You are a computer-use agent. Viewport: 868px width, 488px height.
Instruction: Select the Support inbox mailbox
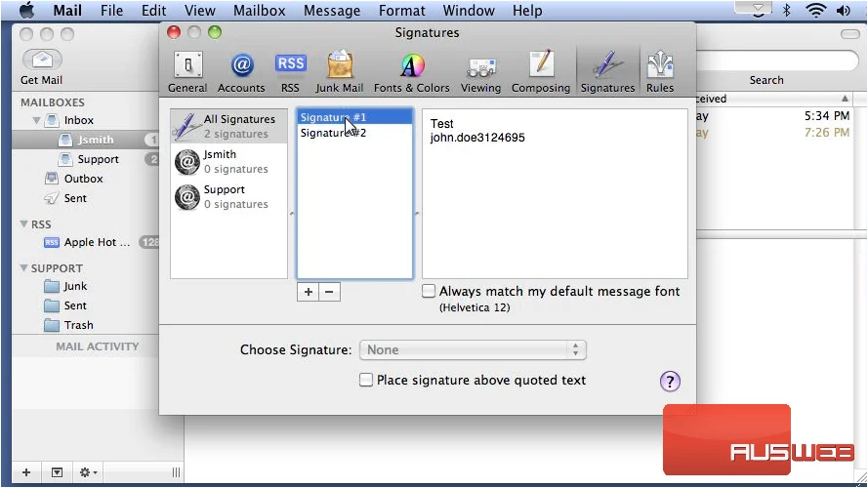coord(86,159)
